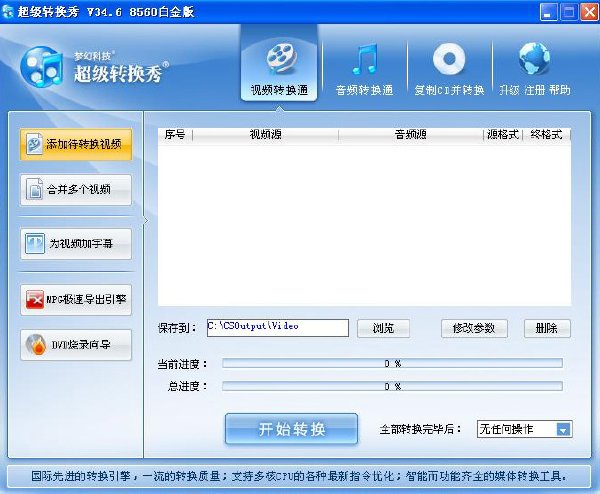This screenshot has height=494, width=600.
Task: Click the empty video list area
Action: 364,224
